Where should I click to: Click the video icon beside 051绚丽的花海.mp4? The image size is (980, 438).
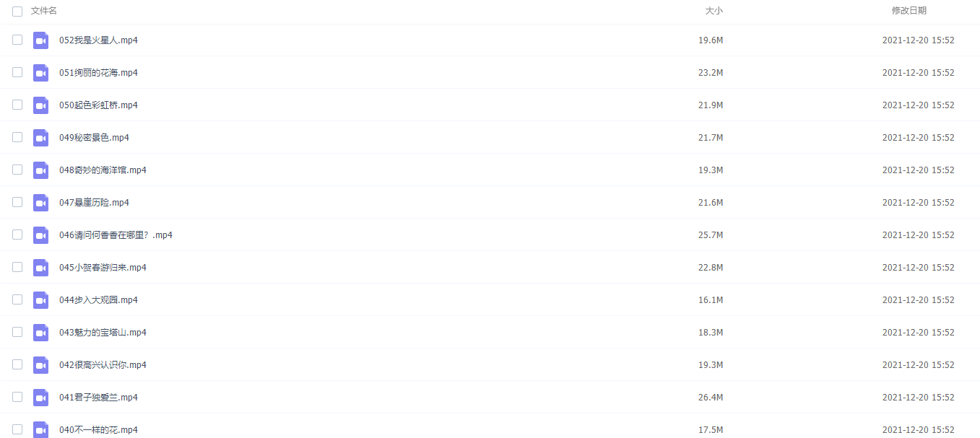pyautogui.click(x=40, y=73)
